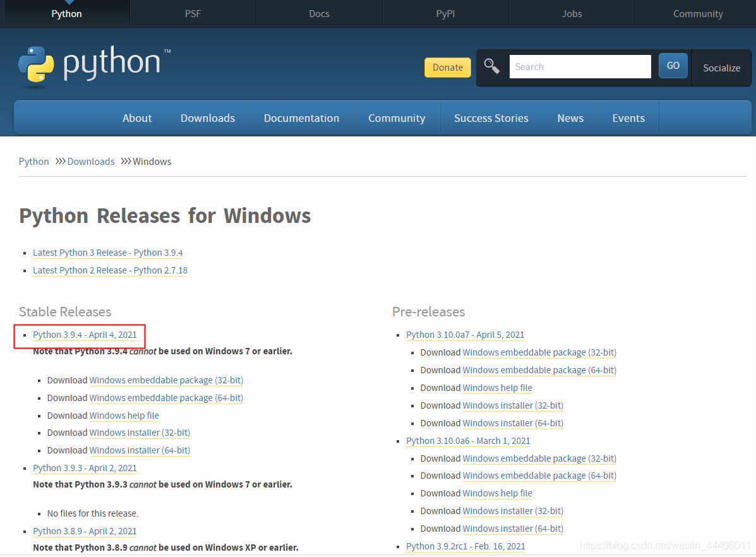This screenshot has height=557, width=756.
Task: Open the Docs top tab
Action: pyautogui.click(x=319, y=13)
